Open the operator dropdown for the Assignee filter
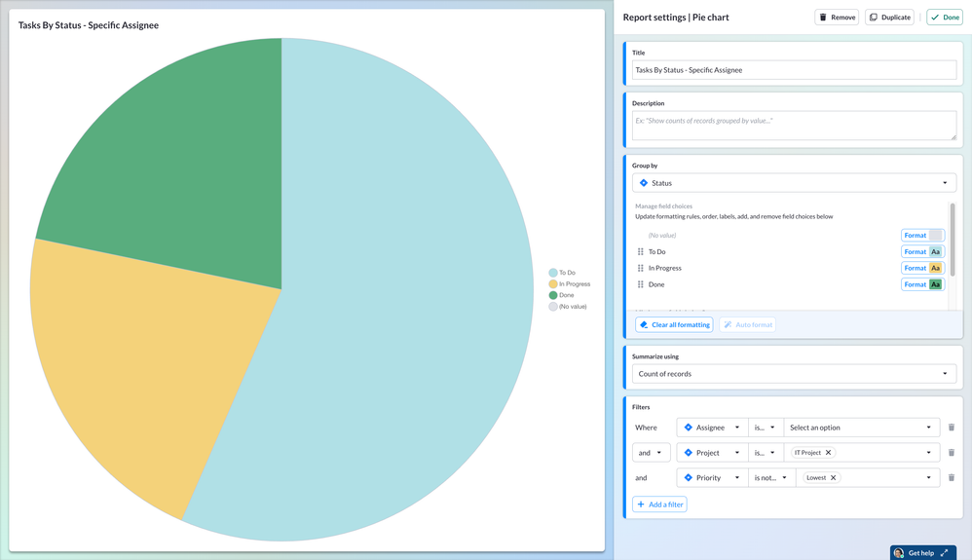The width and height of the screenshot is (972, 560). point(765,428)
